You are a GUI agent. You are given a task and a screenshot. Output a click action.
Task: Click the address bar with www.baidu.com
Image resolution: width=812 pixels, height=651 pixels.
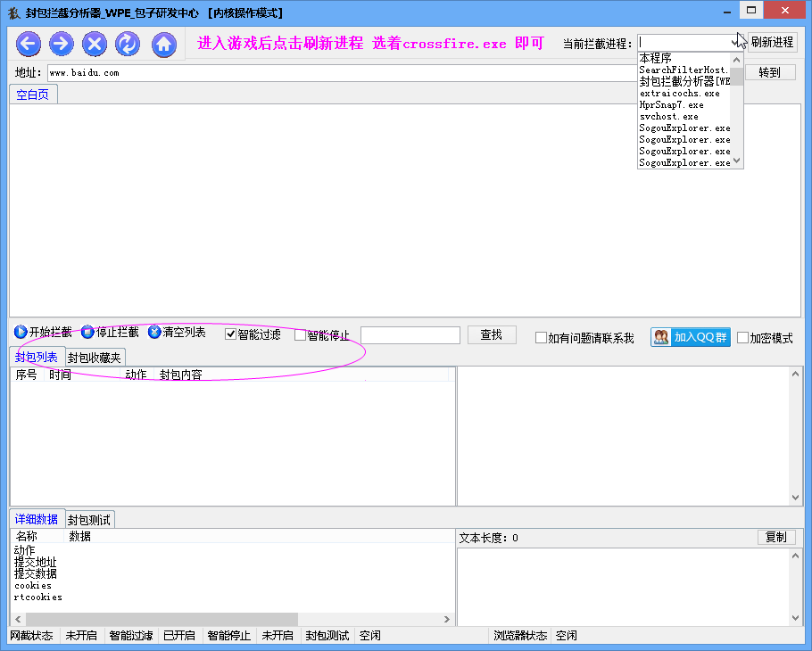(x=342, y=73)
